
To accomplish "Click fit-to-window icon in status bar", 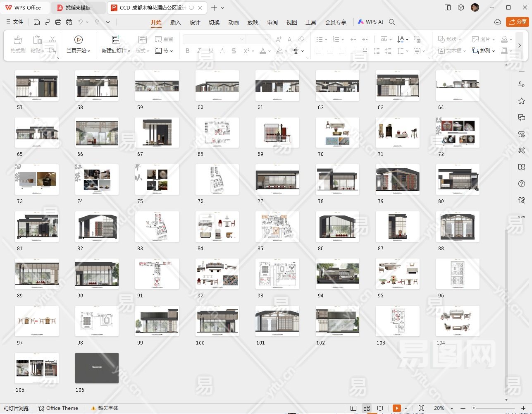I will [421, 408].
